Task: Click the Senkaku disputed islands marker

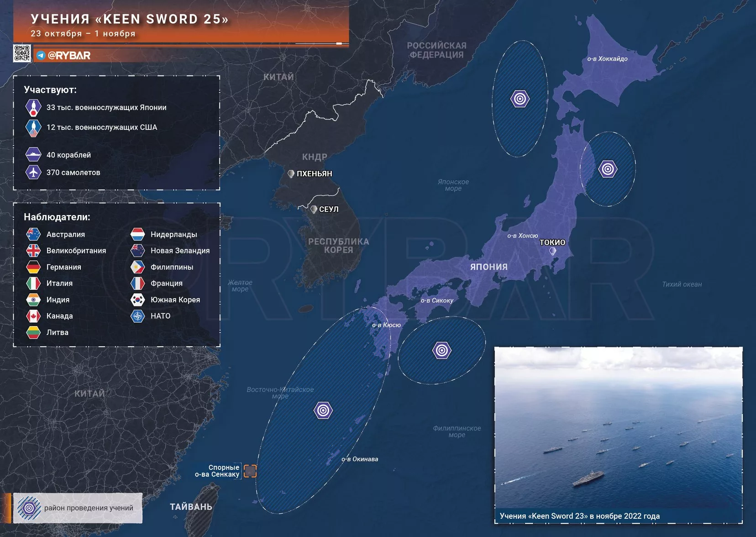Action: coord(250,471)
